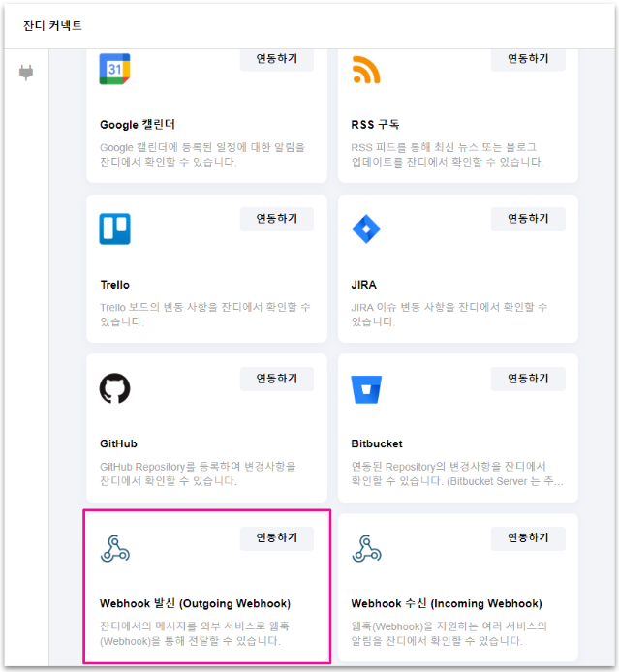
Task: Connect Bitbucket with the 연동하기 button
Action: pyautogui.click(x=527, y=379)
